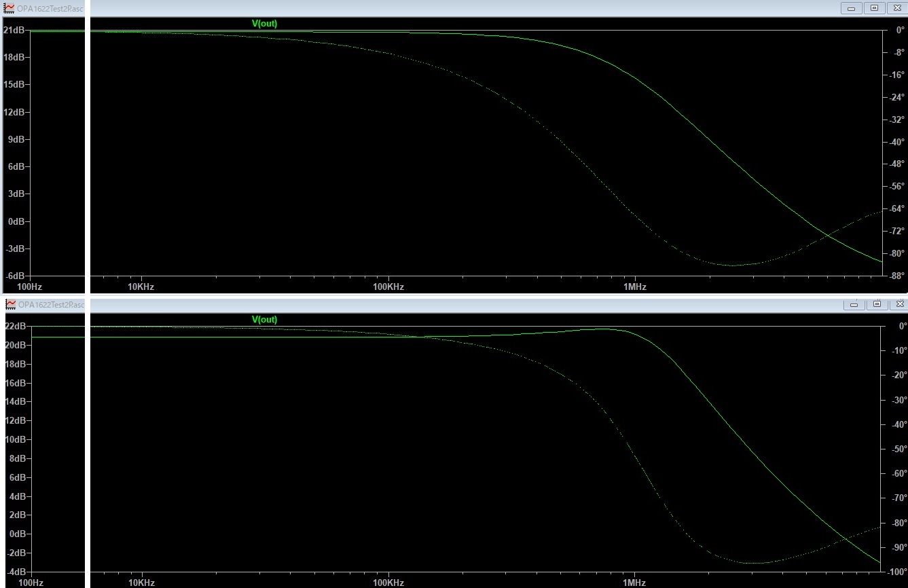The width and height of the screenshot is (908, 588).
Task: Click the -16° phase axis label
Action: click(896, 75)
